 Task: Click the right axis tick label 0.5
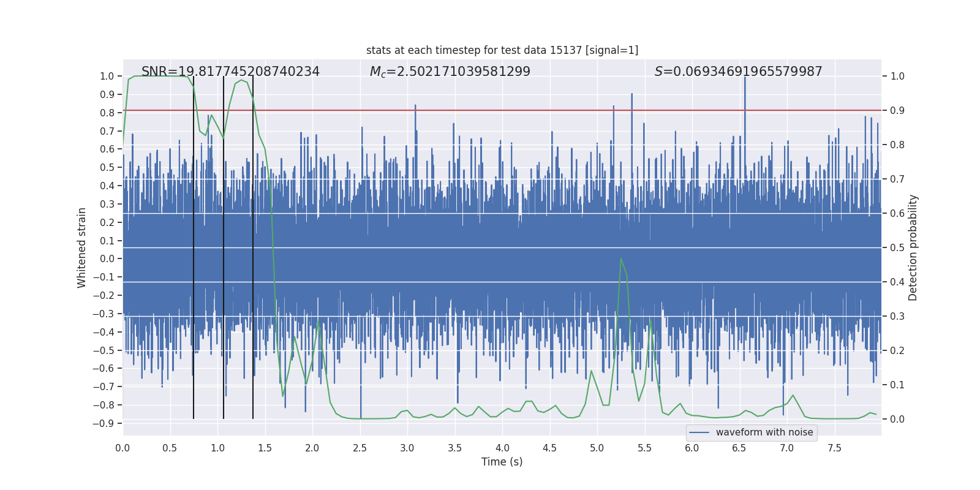point(897,247)
